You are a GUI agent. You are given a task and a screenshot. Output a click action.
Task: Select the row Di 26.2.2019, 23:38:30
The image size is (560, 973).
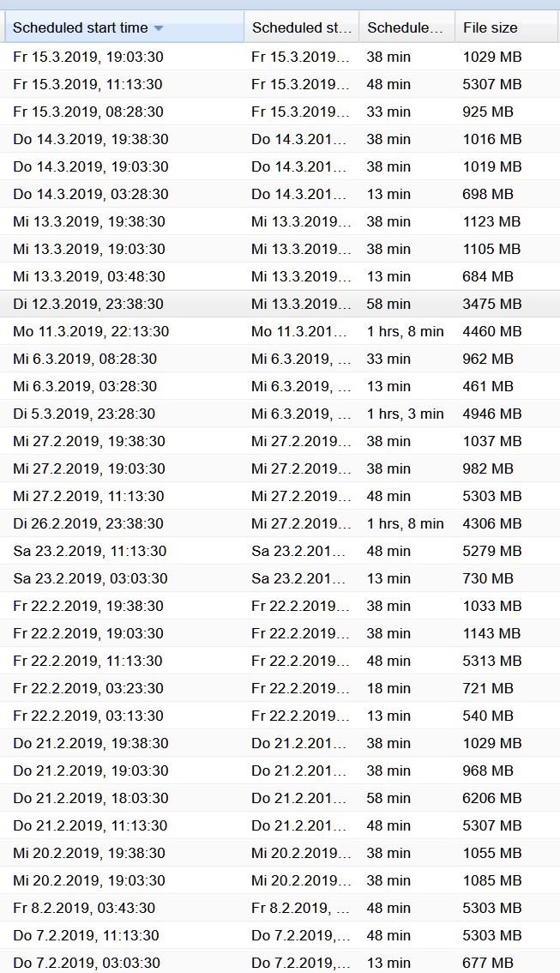280,523
